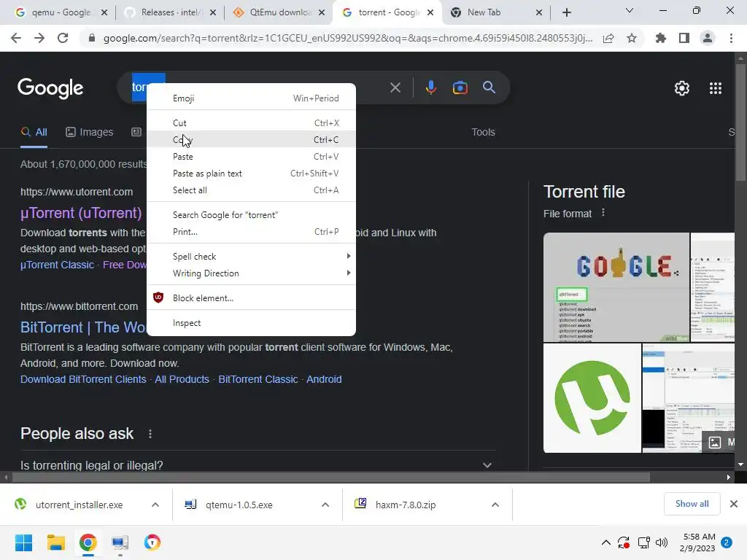Open File Explorer from taskbar
The height and width of the screenshot is (560, 747).
click(55, 542)
